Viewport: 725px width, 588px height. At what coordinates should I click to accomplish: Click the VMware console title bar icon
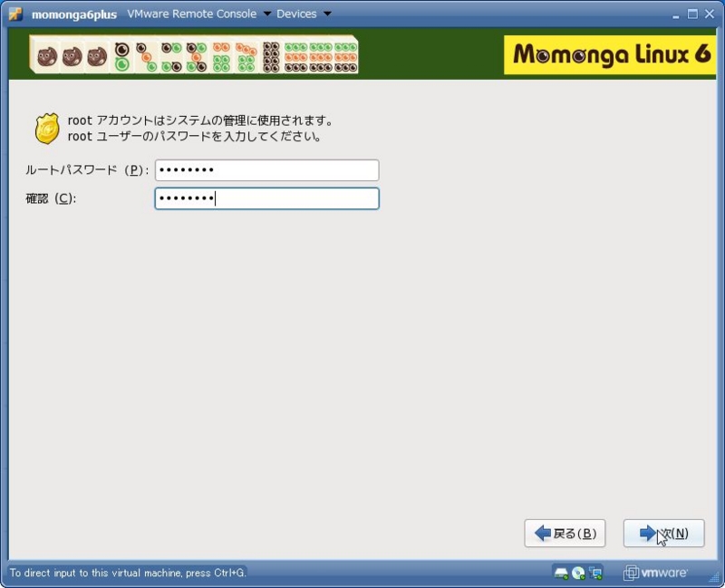15,14
